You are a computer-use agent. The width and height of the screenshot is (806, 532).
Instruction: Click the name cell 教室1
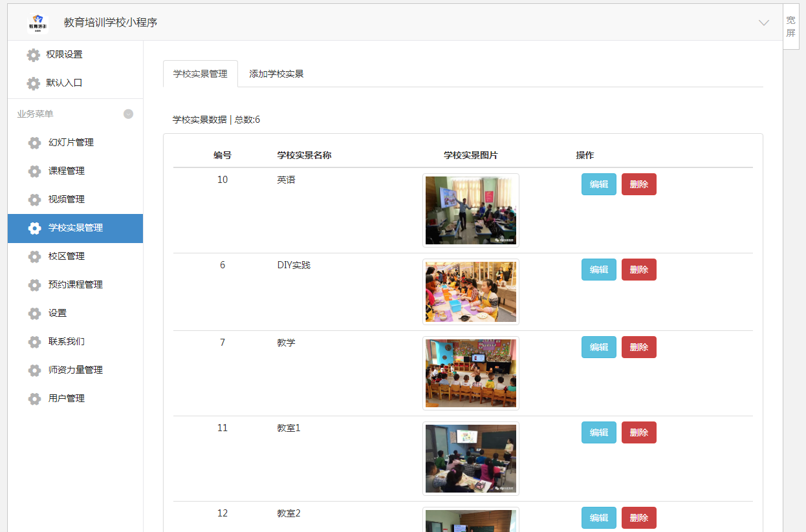[289, 428]
